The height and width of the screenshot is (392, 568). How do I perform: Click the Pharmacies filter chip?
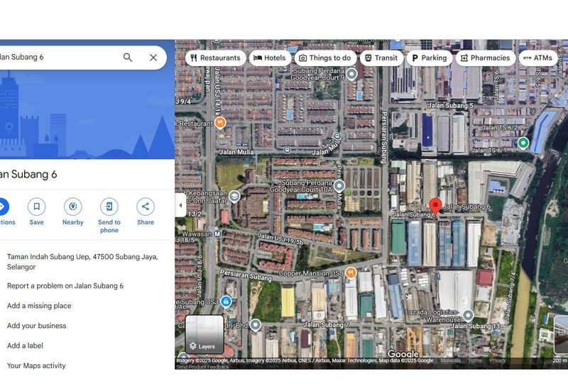pyautogui.click(x=485, y=58)
